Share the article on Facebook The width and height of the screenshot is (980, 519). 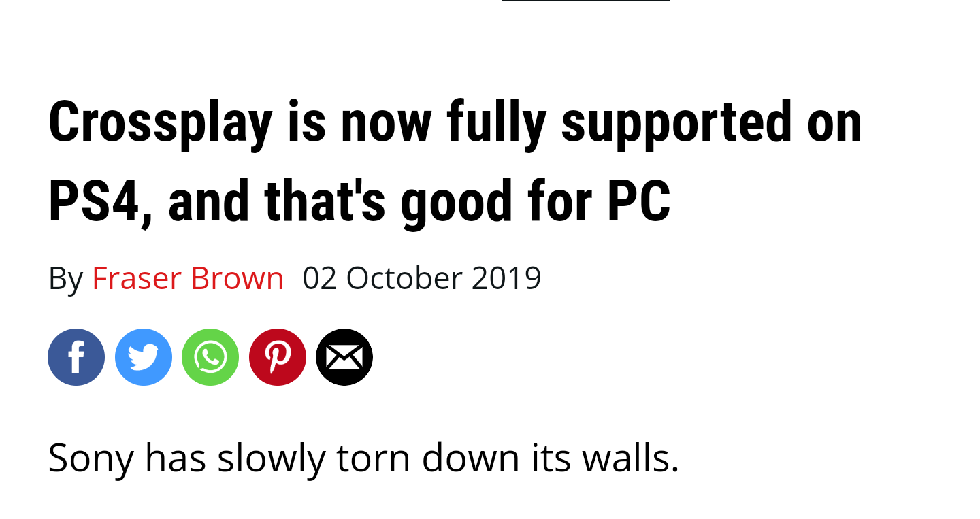[76, 357]
